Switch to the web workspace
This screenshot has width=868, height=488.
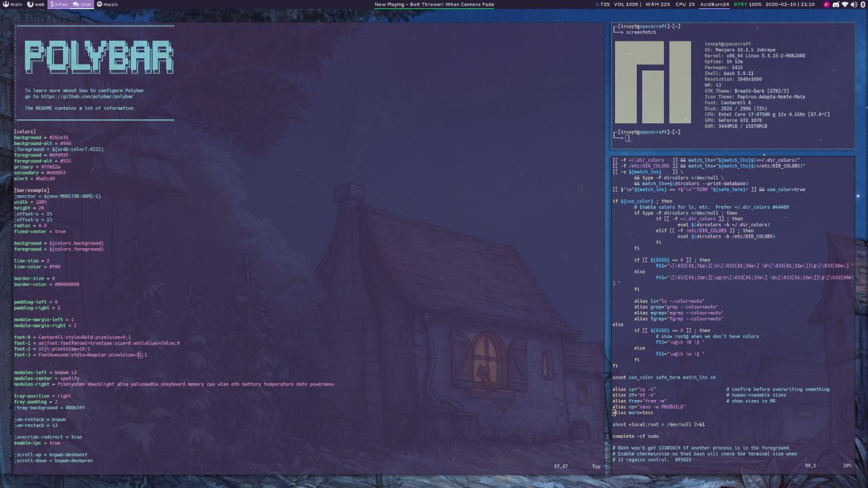pos(36,4)
